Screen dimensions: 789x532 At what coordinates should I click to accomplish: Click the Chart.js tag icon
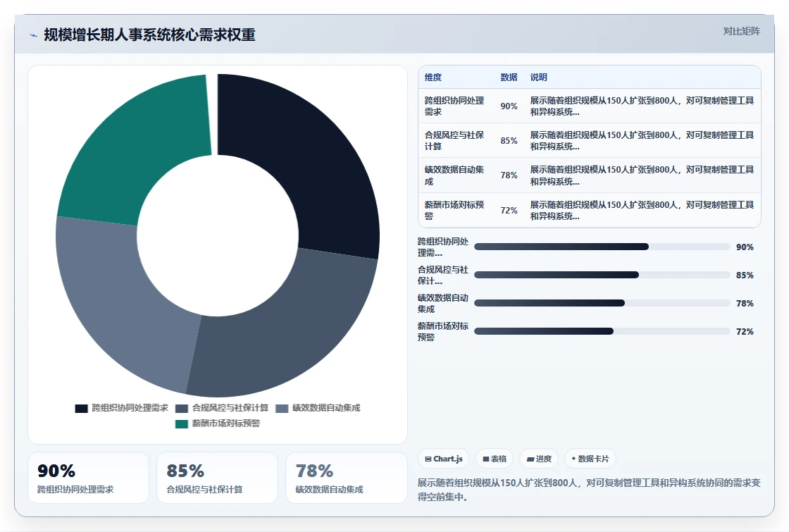[428, 459]
